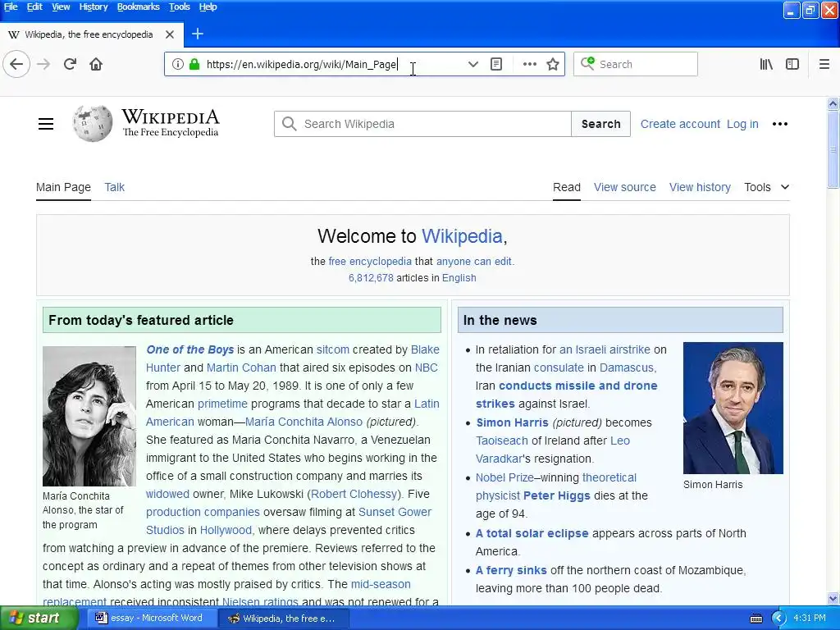Follow 'A total solar eclipse' link

(x=532, y=533)
